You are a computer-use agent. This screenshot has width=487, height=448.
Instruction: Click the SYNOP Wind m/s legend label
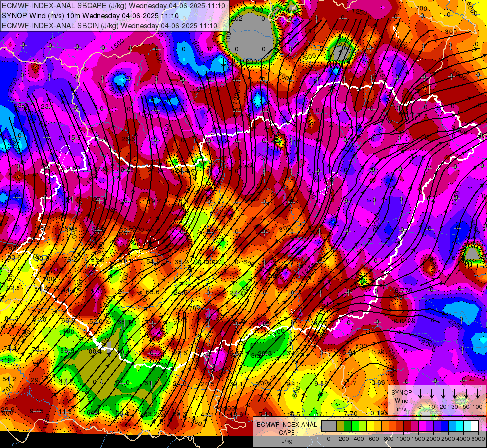click(x=401, y=400)
